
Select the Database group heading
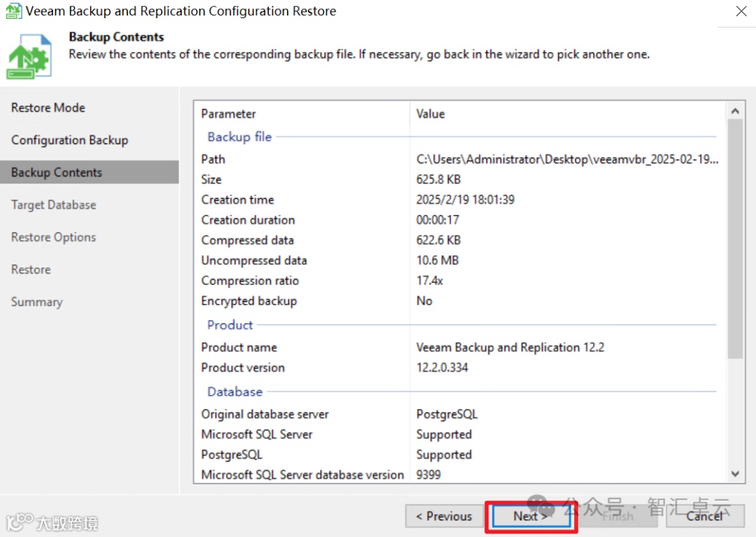[234, 391]
